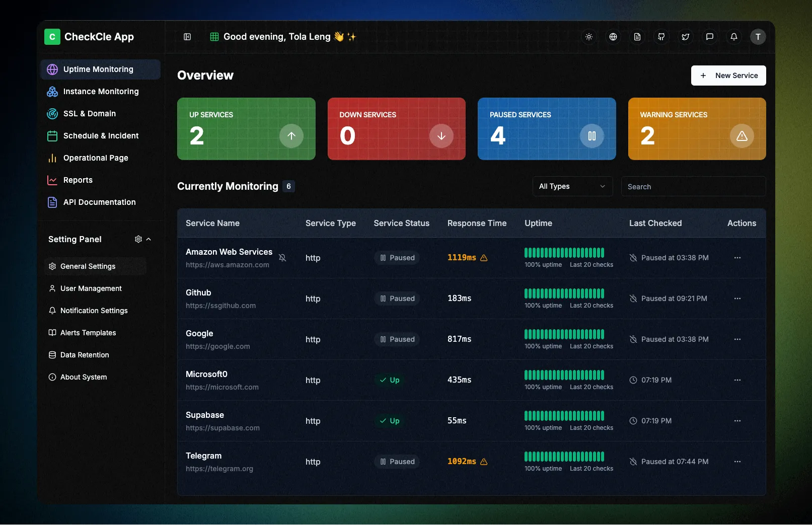Viewport: 812px width, 525px height.
Task: Go to Uptime Monitoring in sidebar
Action: (100, 69)
